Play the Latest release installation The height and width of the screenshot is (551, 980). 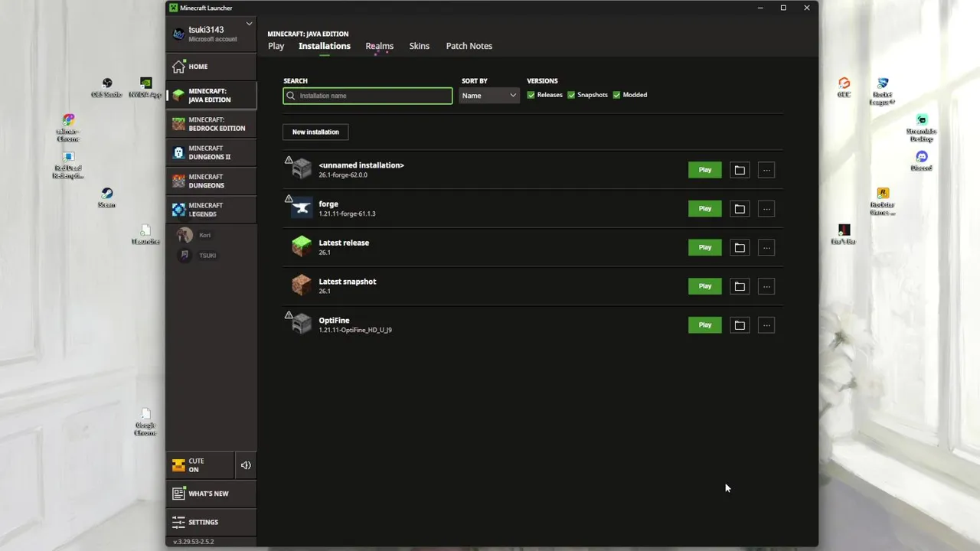[x=705, y=247]
